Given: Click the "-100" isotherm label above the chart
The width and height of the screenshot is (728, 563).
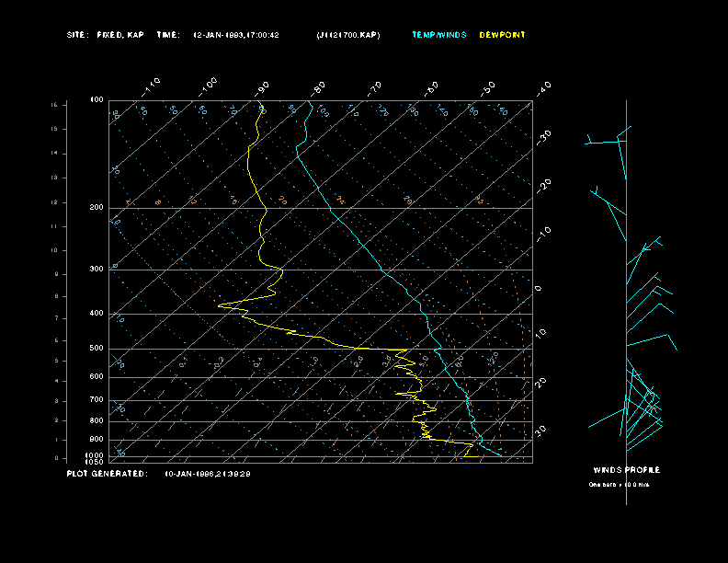Looking at the screenshot, I should [208, 87].
